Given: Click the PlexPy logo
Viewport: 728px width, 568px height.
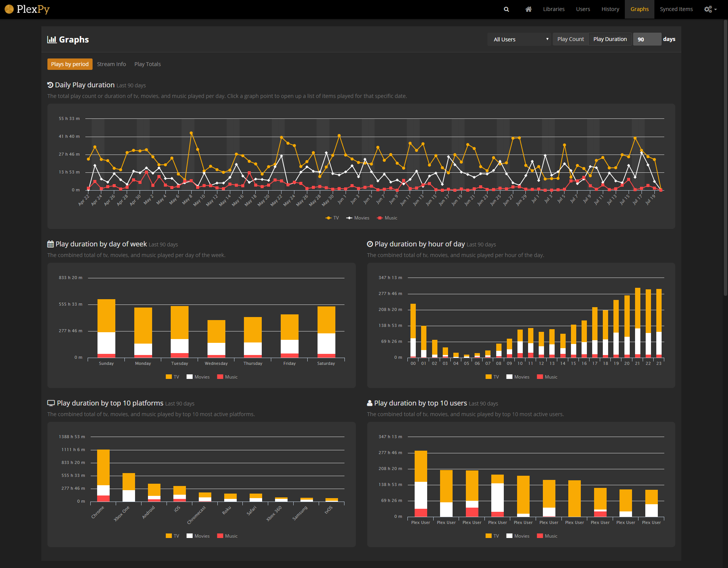Looking at the screenshot, I should (27, 9).
